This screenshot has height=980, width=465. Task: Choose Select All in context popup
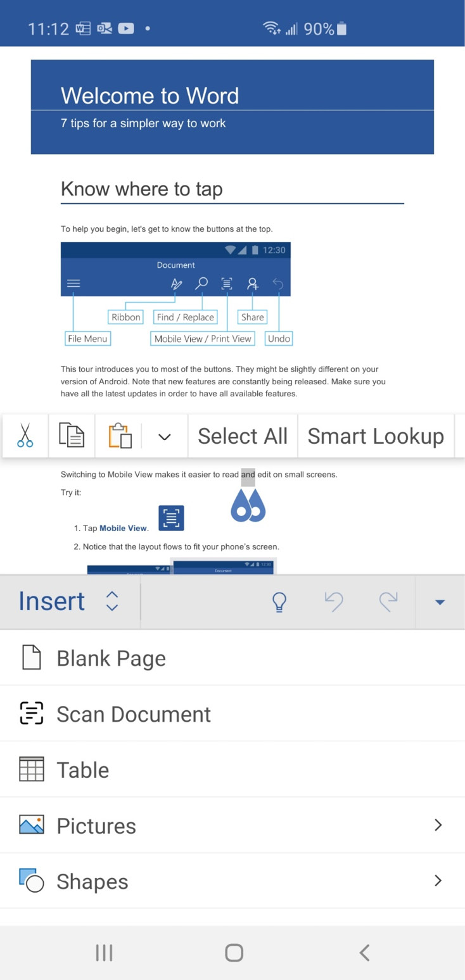point(243,436)
